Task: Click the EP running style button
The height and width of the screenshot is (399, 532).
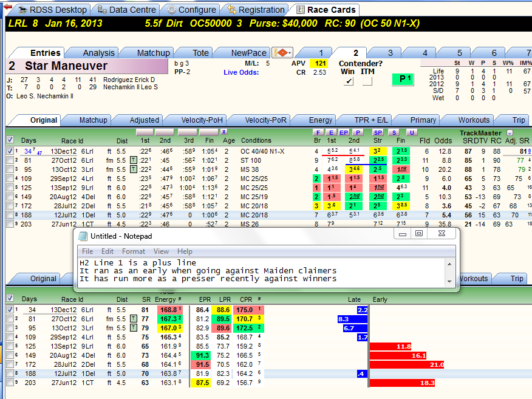Action: (x=344, y=132)
